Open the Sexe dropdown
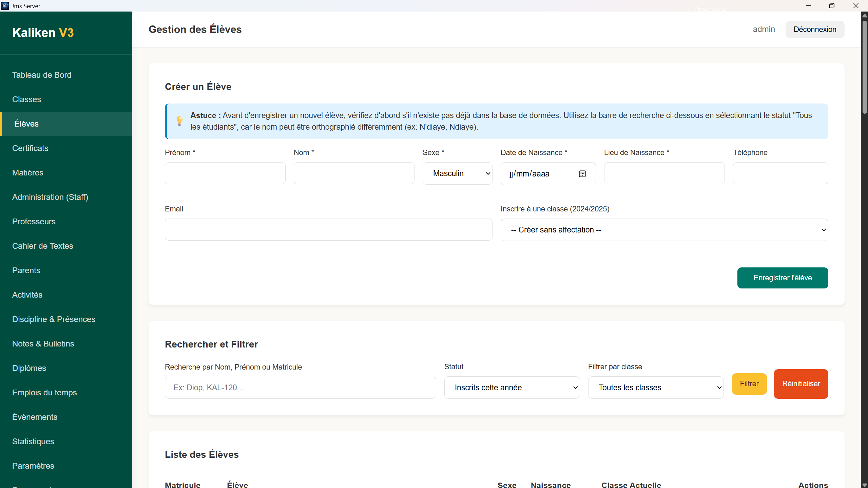This screenshot has width=868, height=488. 457,173
